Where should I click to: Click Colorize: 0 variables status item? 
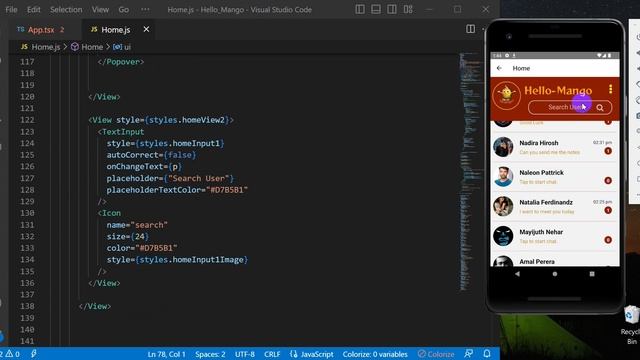(375, 354)
